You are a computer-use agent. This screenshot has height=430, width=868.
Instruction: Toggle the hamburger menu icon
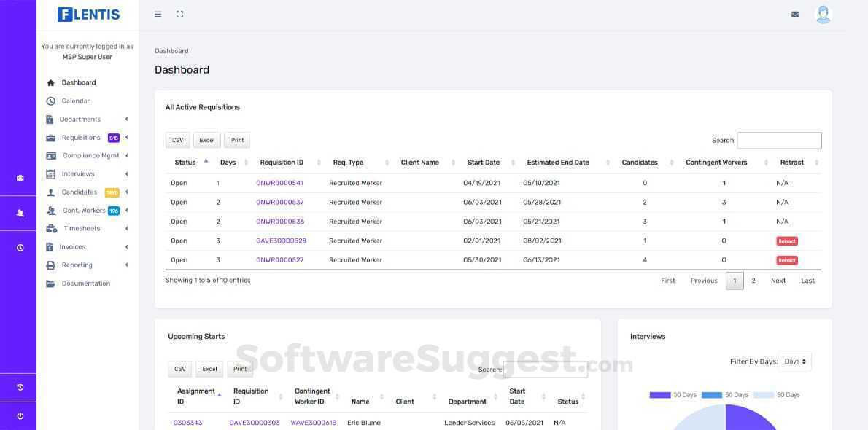coord(158,15)
